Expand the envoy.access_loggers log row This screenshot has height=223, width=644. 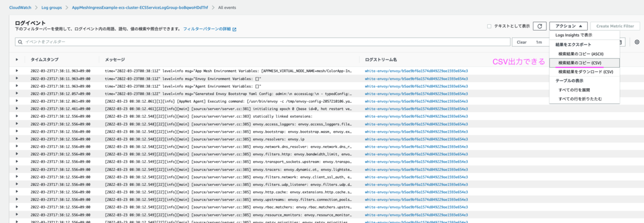tap(17, 123)
